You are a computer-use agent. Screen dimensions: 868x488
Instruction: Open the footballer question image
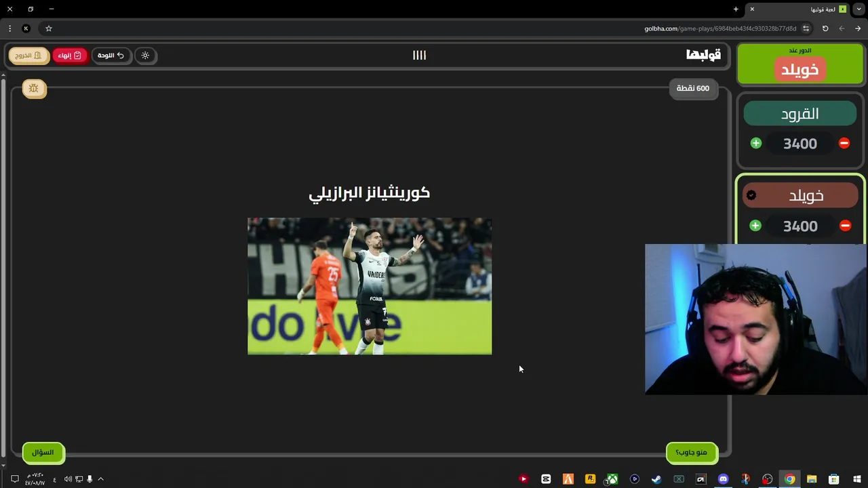coord(370,286)
